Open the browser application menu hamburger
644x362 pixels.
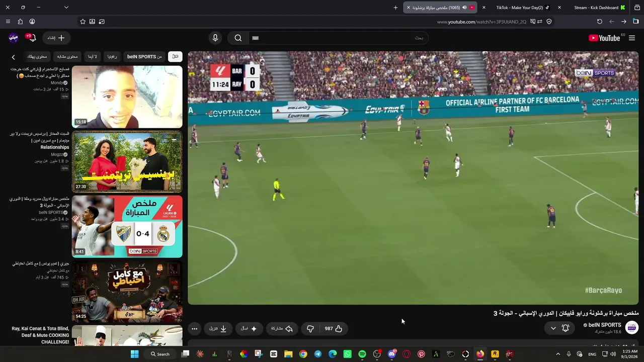click(x=8, y=22)
